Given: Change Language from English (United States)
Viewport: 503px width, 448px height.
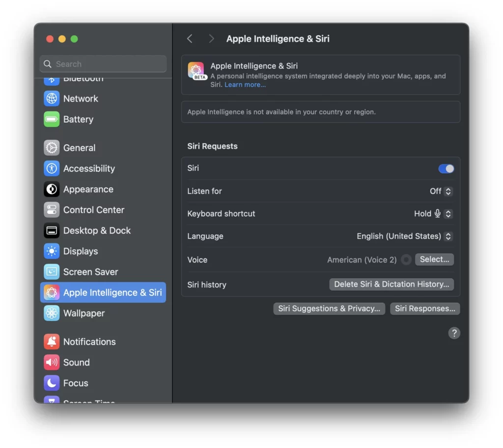Looking at the screenshot, I should tap(405, 237).
